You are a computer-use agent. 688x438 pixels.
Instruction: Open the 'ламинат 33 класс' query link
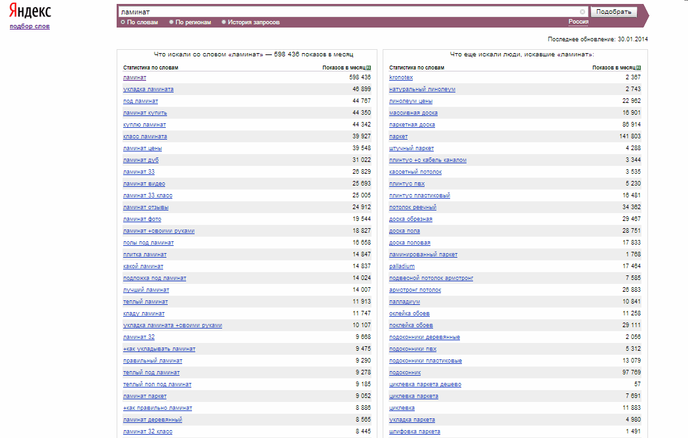click(148, 196)
